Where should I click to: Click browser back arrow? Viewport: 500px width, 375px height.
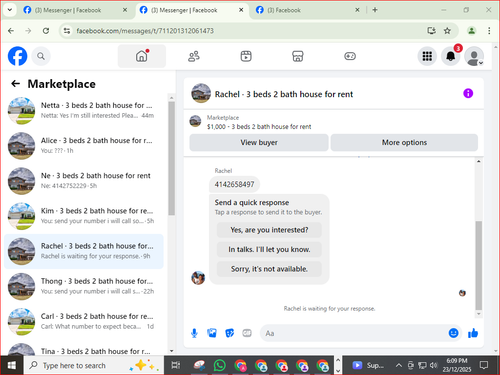11,31
